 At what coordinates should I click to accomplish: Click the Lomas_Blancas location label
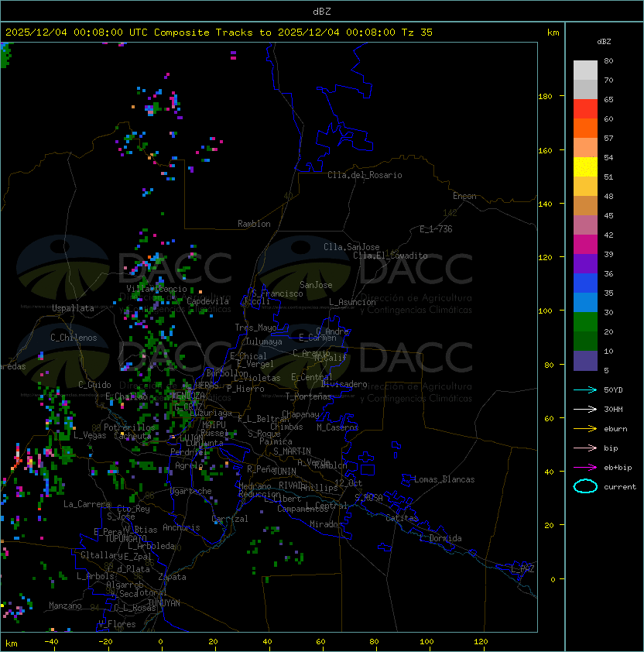pos(444,479)
